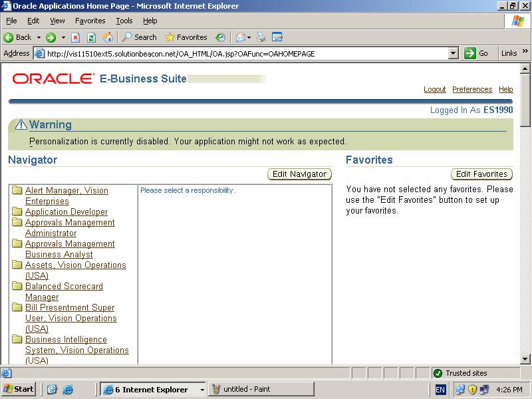Stop loading the page
The width and height of the screenshot is (532, 399).
click(x=76, y=37)
